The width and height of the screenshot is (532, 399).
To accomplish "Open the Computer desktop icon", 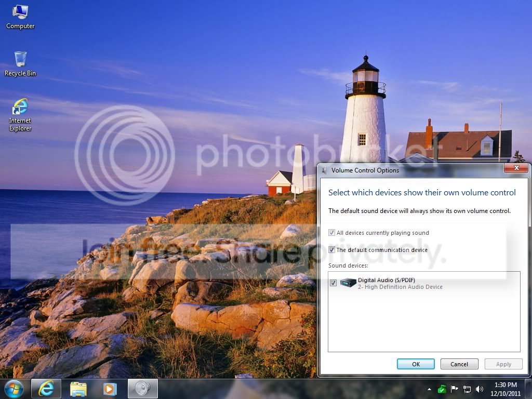I will (20, 17).
